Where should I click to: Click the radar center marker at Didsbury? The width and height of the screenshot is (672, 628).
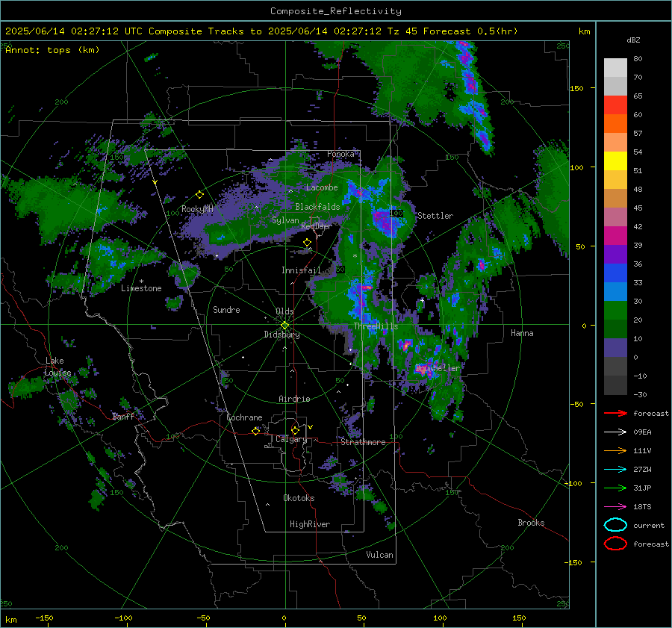click(x=284, y=325)
